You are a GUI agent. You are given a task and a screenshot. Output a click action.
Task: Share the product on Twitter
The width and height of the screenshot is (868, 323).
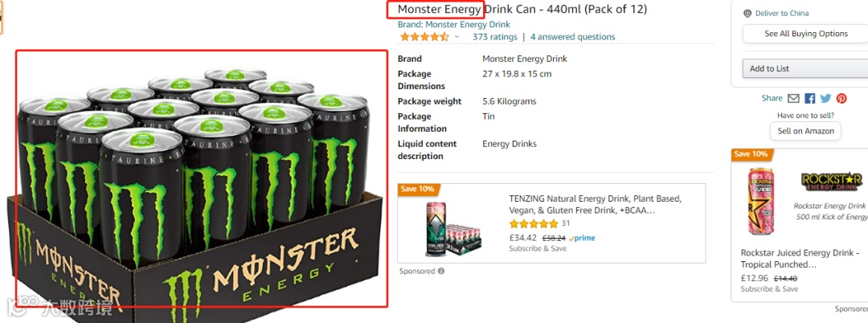pos(826,99)
